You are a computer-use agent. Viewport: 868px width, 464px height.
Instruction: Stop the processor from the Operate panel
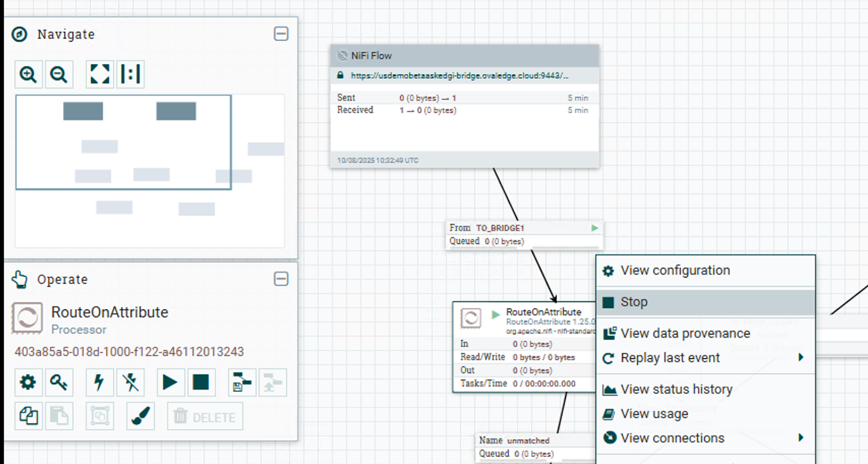point(201,383)
